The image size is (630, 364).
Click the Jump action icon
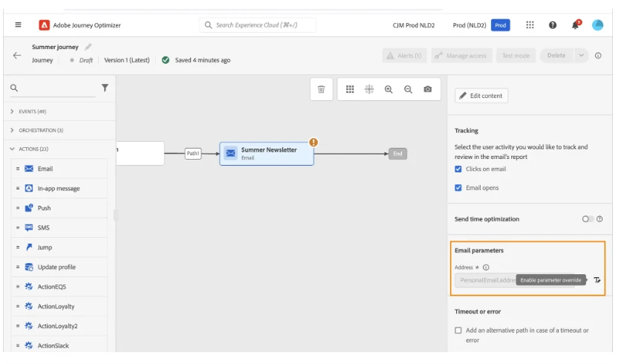pos(29,247)
